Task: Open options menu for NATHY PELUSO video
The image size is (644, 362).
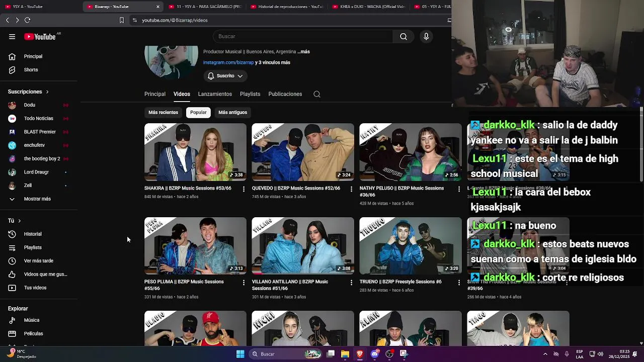Action: point(459,189)
